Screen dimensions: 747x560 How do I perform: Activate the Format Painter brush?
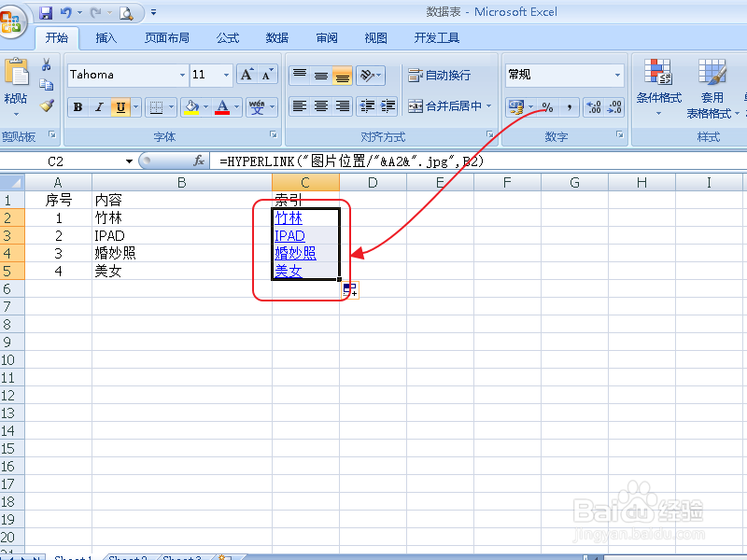46,105
